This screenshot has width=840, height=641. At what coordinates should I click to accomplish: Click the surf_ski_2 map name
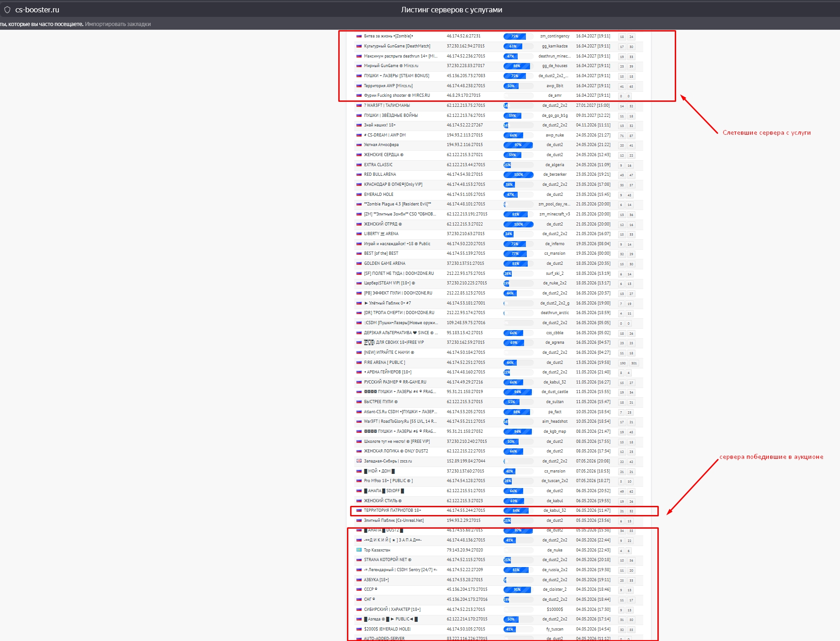point(555,273)
